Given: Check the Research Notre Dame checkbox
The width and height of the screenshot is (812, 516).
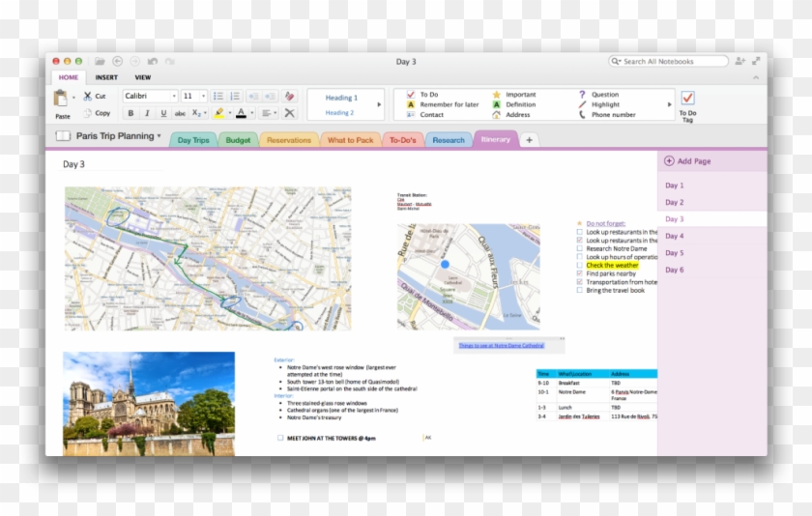Looking at the screenshot, I should (x=579, y=248).
